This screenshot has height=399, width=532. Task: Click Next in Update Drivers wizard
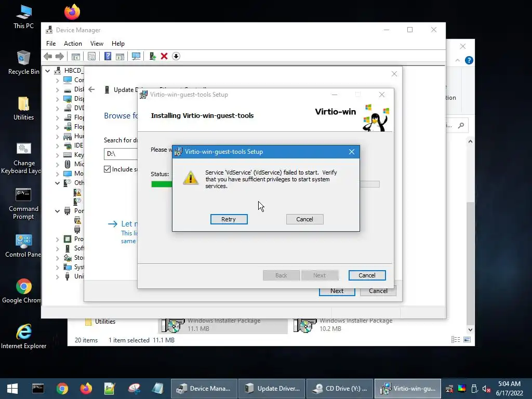click(337, 291)
